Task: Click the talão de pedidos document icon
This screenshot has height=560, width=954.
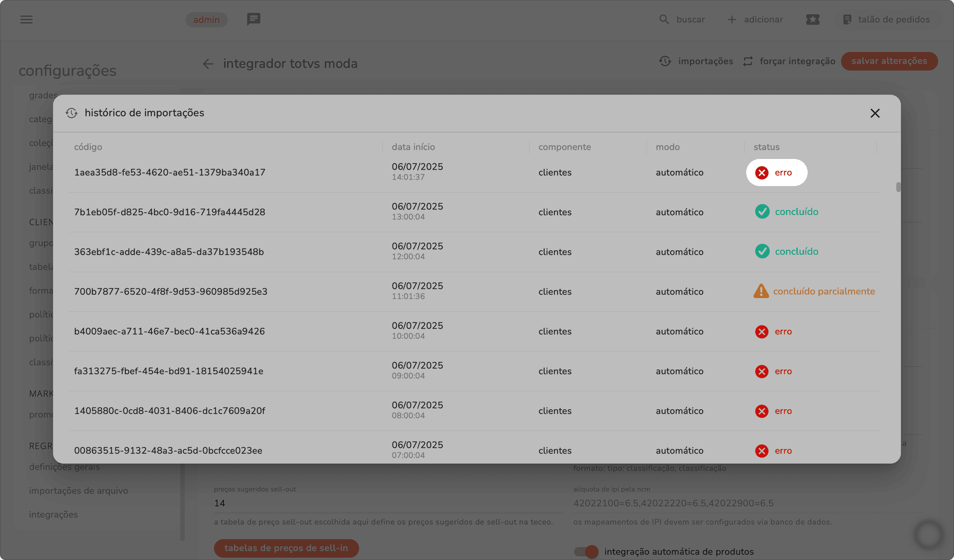Action: point(847,19)
